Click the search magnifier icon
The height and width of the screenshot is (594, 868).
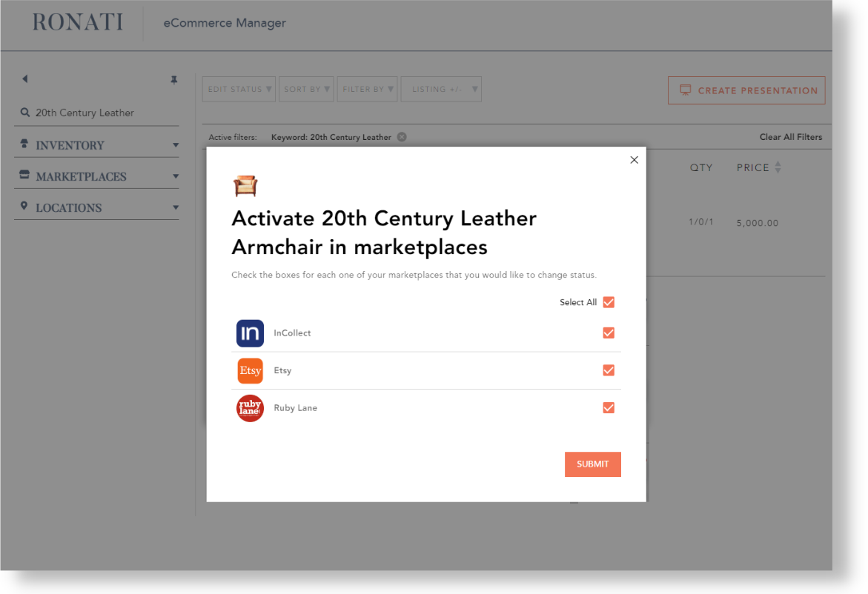point(25,113)
